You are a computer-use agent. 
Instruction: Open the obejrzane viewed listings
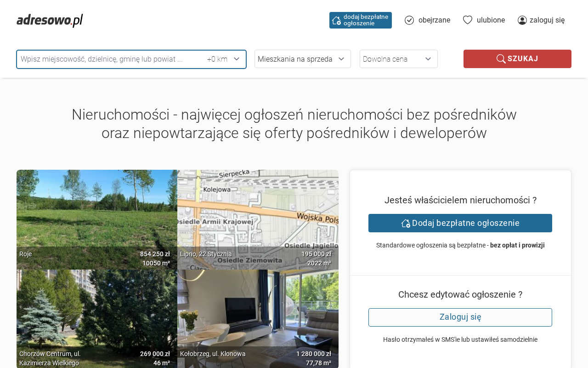point(434,20)
